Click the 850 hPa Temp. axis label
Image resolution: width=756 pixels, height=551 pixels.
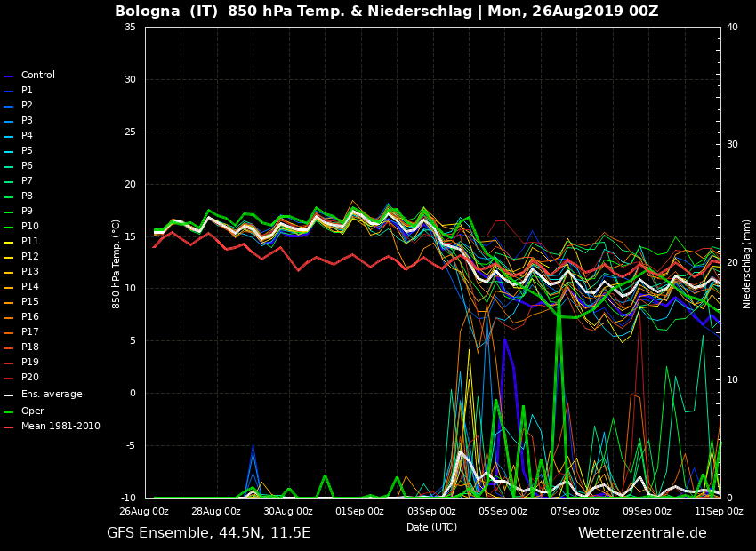coord(117,263)
